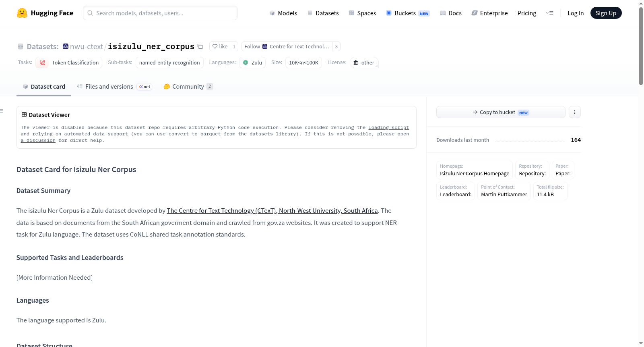Switch to the Dataset card tab

43,87
